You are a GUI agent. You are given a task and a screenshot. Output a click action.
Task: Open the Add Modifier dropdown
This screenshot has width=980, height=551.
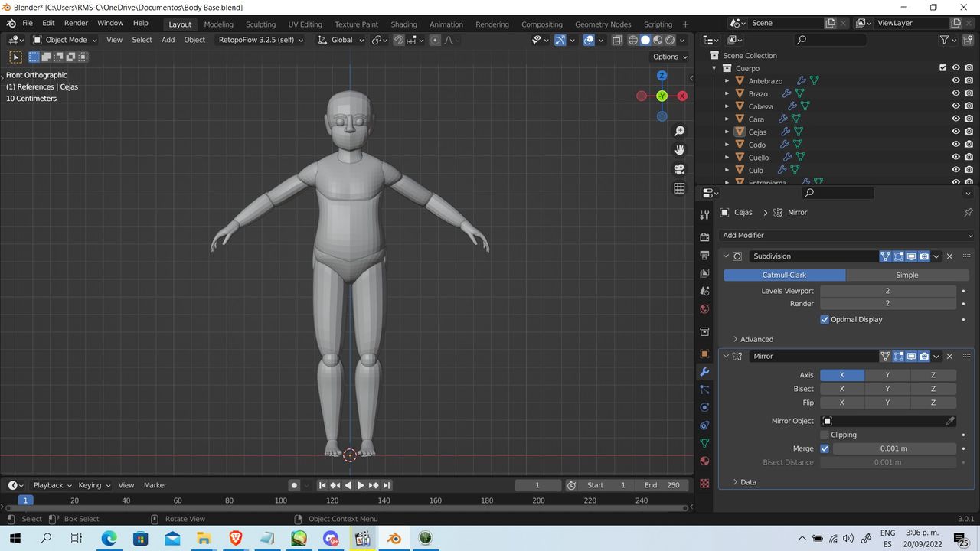[x=845, y=235]
